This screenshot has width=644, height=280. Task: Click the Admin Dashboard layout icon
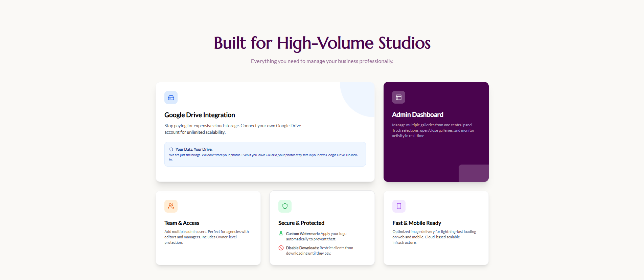(x=398, y=97)
